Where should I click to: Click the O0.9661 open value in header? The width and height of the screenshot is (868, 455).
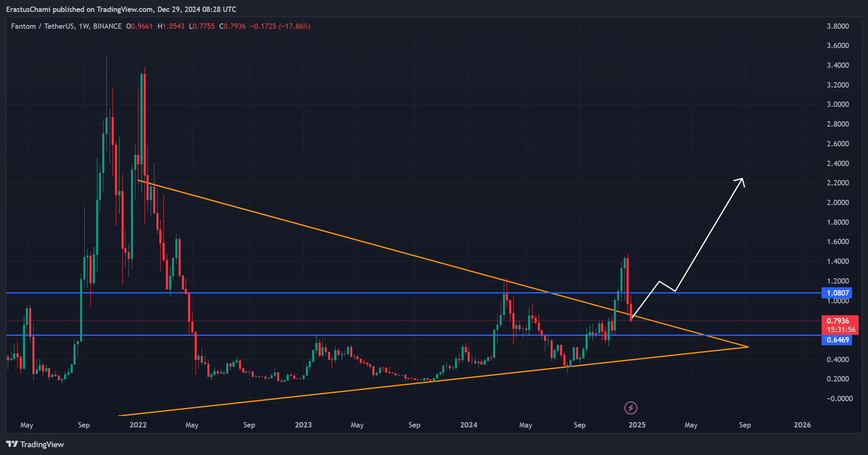pos(139,26)
